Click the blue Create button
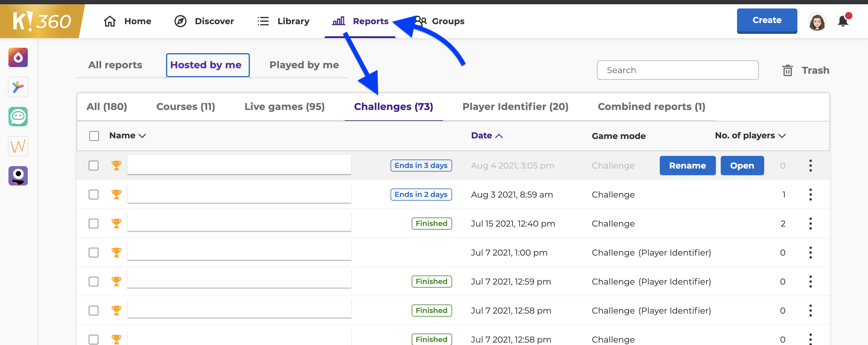The height and width of the screenshot is (345, 868). [x=767, y=20]
